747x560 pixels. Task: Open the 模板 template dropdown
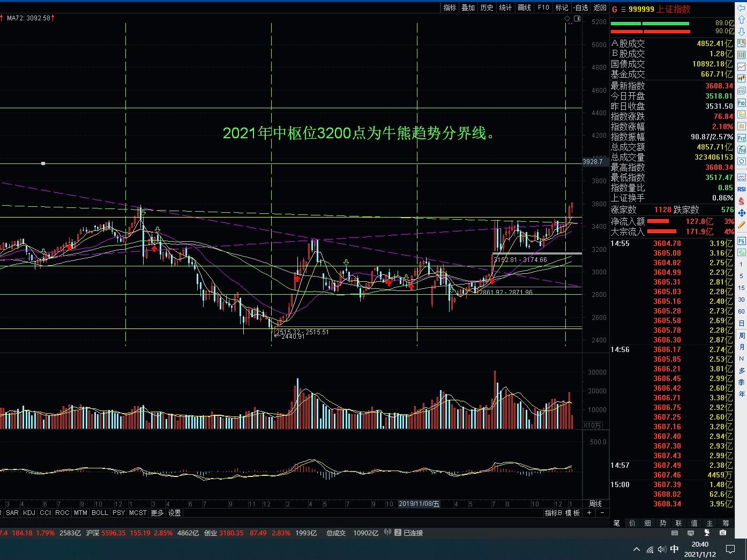572,513
